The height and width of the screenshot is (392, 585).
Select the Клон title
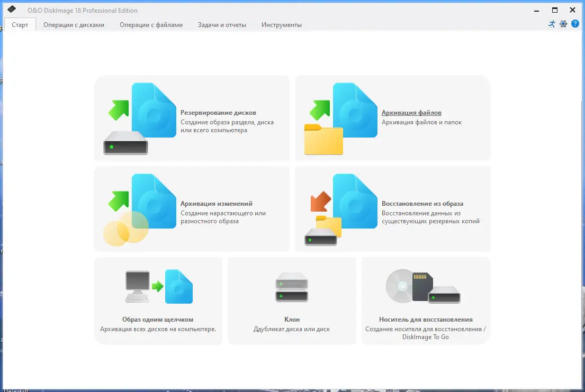point(292,320)
